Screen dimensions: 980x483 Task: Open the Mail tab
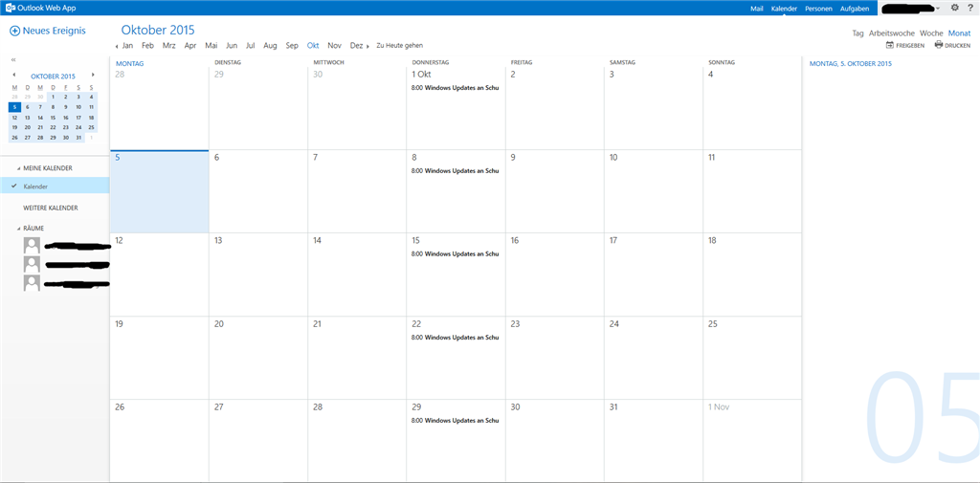[x=757, y=9]
